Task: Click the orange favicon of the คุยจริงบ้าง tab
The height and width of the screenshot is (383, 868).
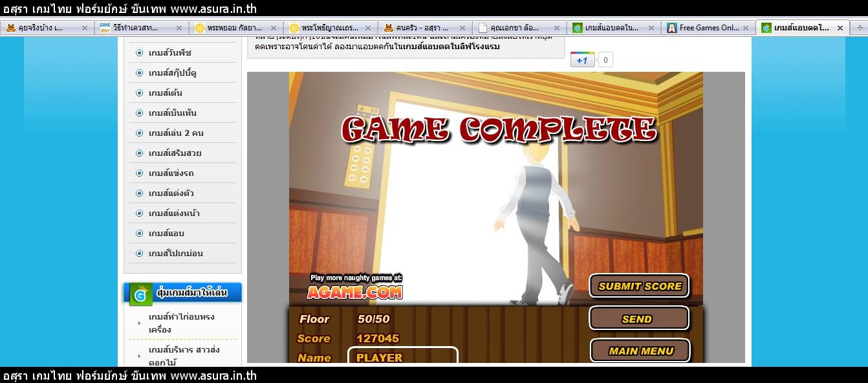Action: 10,28
